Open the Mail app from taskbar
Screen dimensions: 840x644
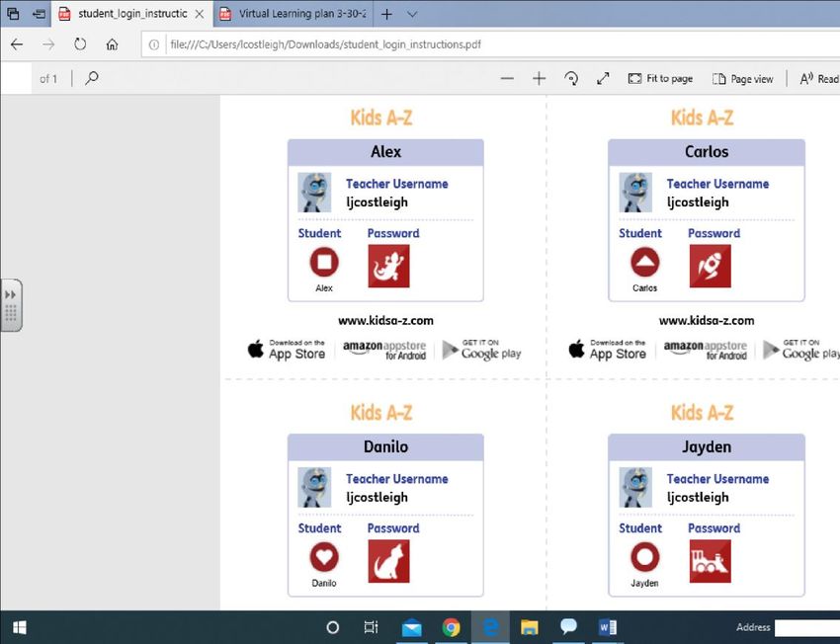[x=411, y=627]
